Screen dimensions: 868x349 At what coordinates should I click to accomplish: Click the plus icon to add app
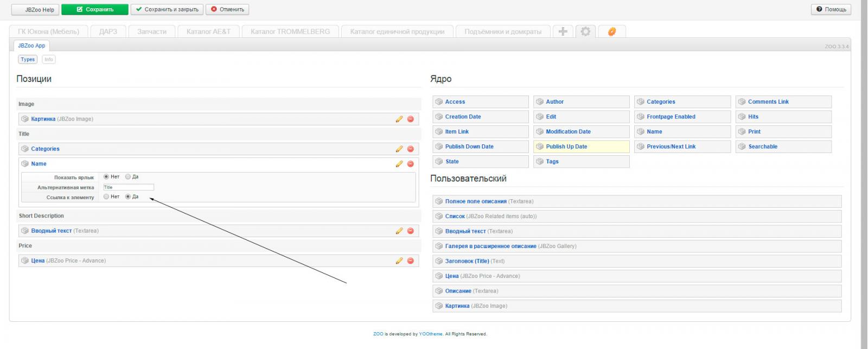coord(563,31)
